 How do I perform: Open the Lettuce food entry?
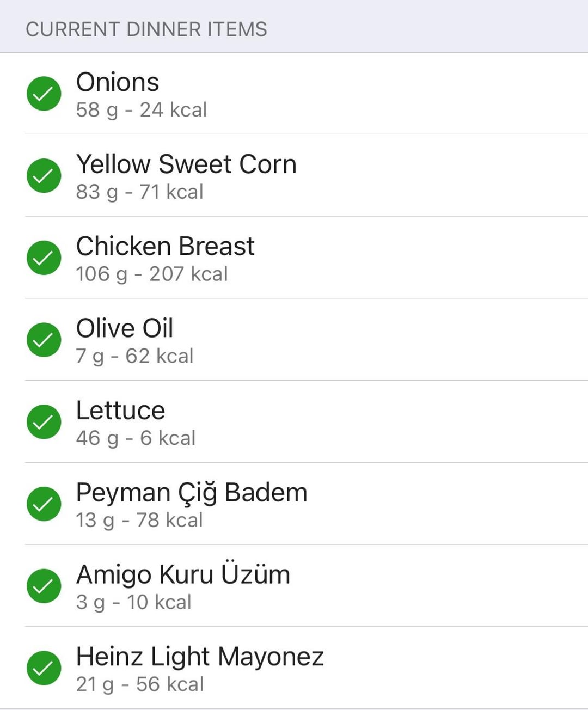tap(307, 422)
